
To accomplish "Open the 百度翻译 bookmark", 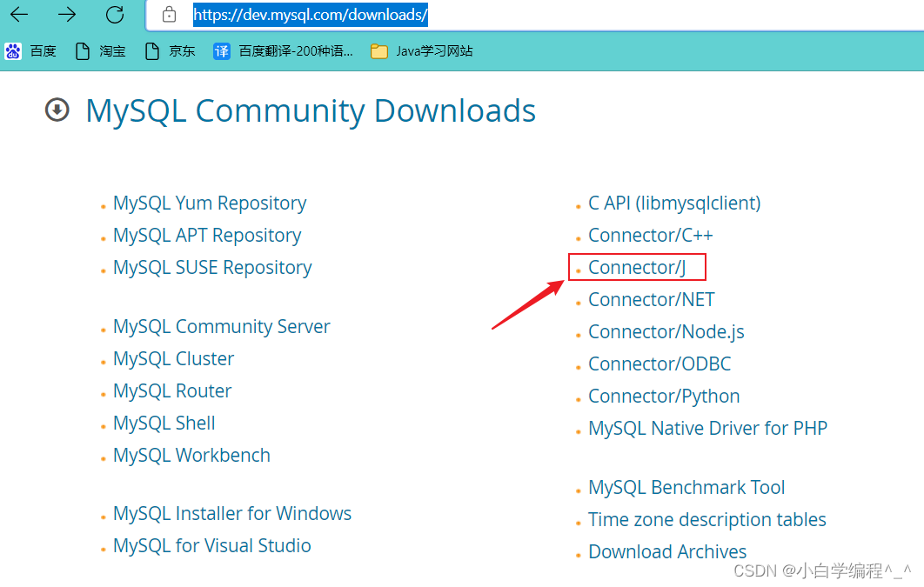I will tap(283, 51).
